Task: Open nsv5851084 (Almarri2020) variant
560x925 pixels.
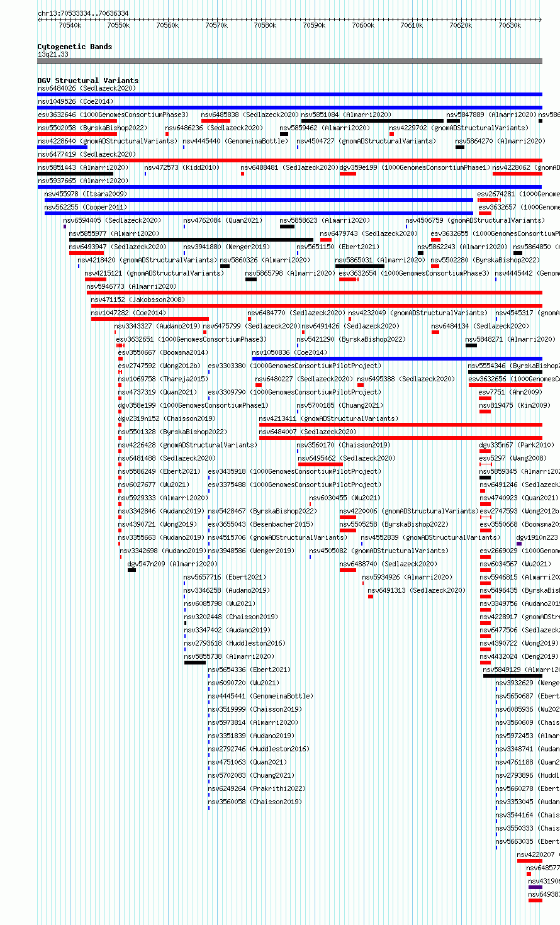Action: coord(346,115)
